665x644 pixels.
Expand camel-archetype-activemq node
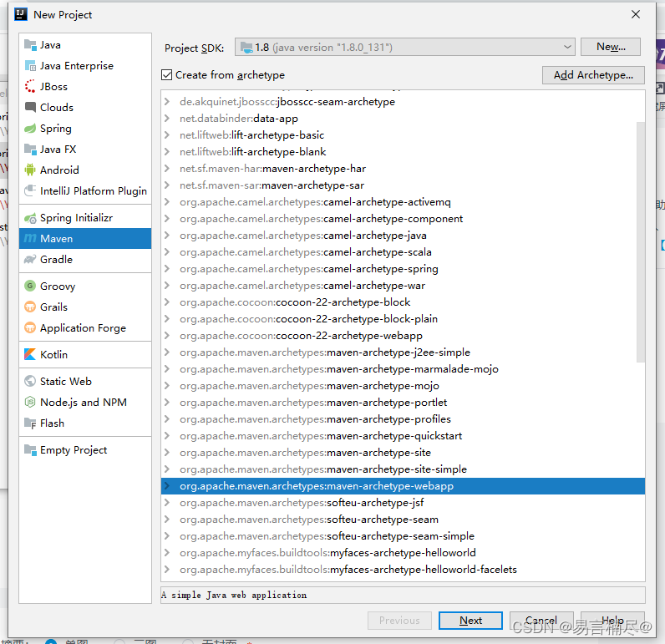point(167,202)
